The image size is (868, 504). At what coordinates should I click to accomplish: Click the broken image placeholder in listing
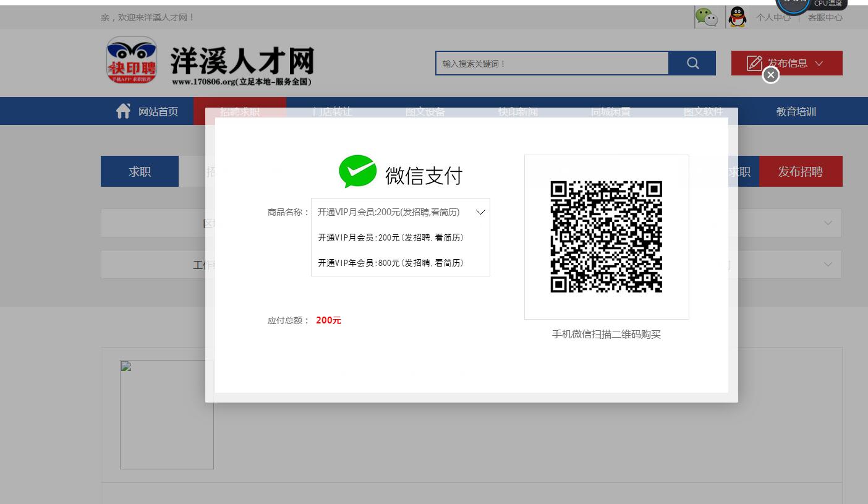click(167, 414)
